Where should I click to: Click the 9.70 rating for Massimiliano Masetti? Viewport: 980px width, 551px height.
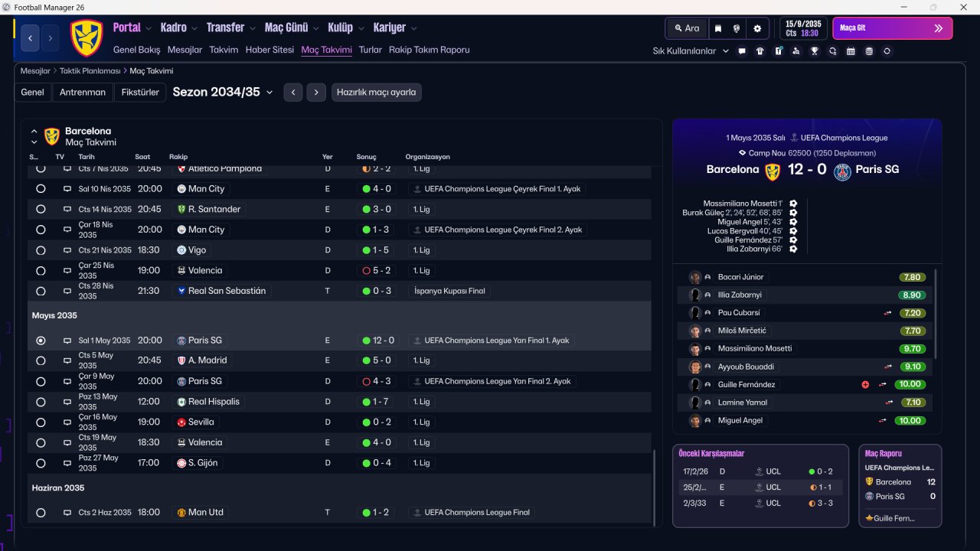[x=911, y=349]
